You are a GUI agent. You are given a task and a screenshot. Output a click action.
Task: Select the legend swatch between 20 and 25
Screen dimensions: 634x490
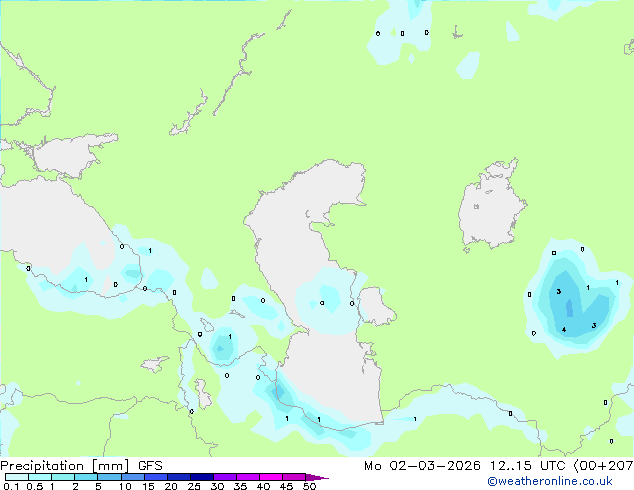click(x=179, y=477)
